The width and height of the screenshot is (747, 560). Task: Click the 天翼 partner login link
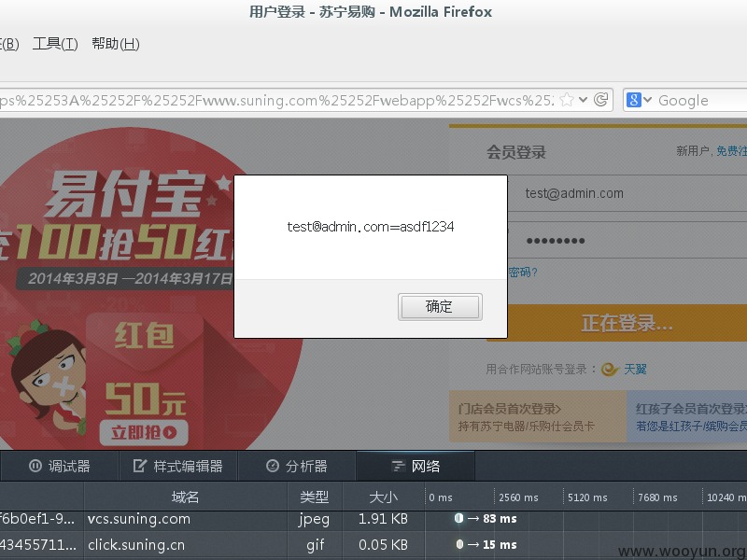[x=635, y=369]
